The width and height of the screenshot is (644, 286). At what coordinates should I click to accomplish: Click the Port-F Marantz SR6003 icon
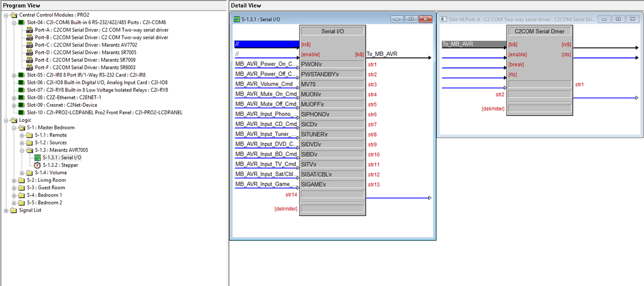click(x=30, y=67)
